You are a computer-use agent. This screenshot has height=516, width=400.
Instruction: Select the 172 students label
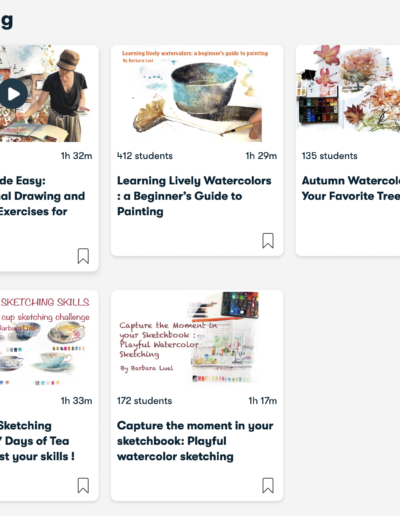pyautogui.click(x=144, y=401)
